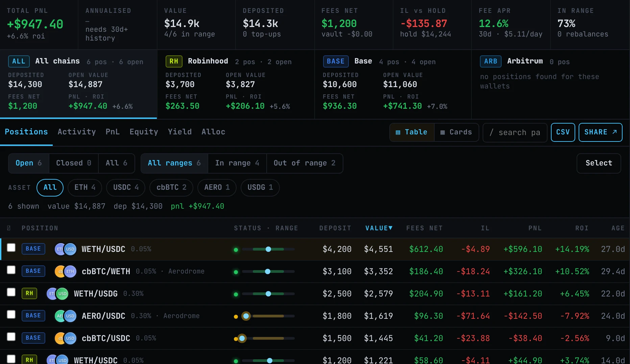Sort the table by the ROI column

pyautogui.click(x=582, y=228)
